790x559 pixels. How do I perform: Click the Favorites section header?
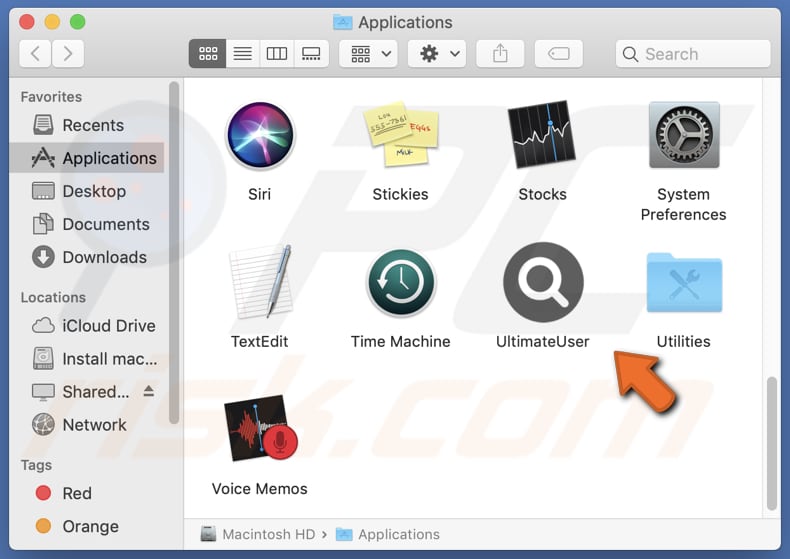click(51, 97)
